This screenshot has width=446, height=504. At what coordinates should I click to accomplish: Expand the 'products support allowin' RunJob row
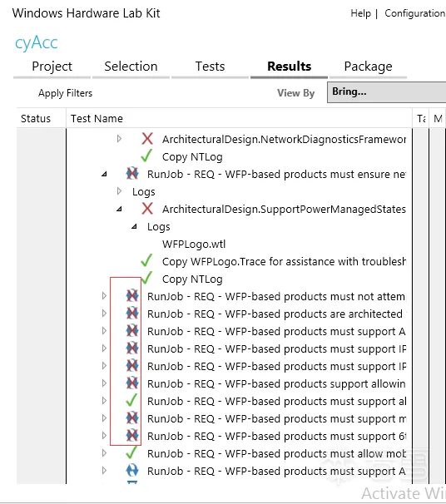(x=104, y=383)
